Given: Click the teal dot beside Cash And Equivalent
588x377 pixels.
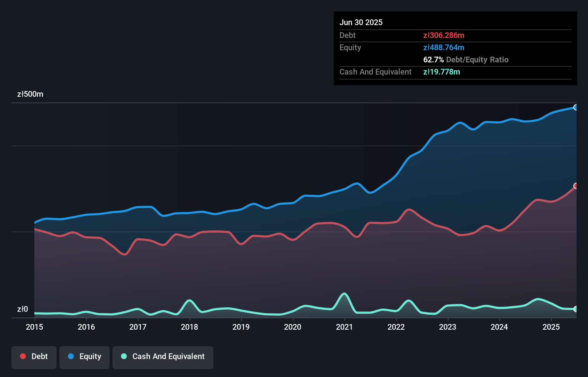Looking at the screenshot, I should 124,356.
